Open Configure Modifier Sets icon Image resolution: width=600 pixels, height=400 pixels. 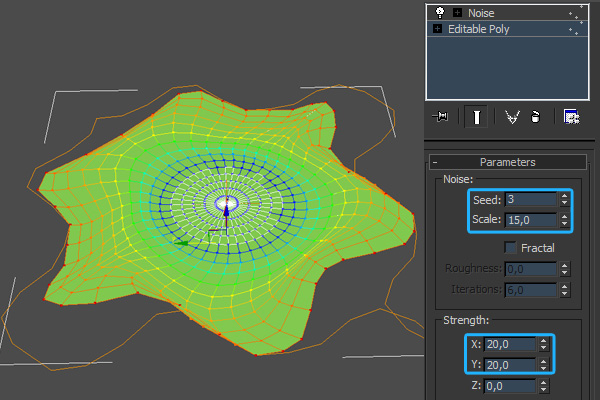click(x=571, y=117)
